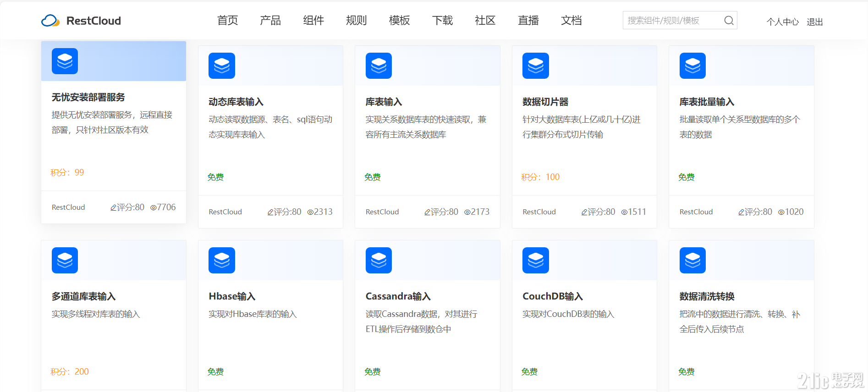Open the 模板 menu item

(x=400, y=21)
